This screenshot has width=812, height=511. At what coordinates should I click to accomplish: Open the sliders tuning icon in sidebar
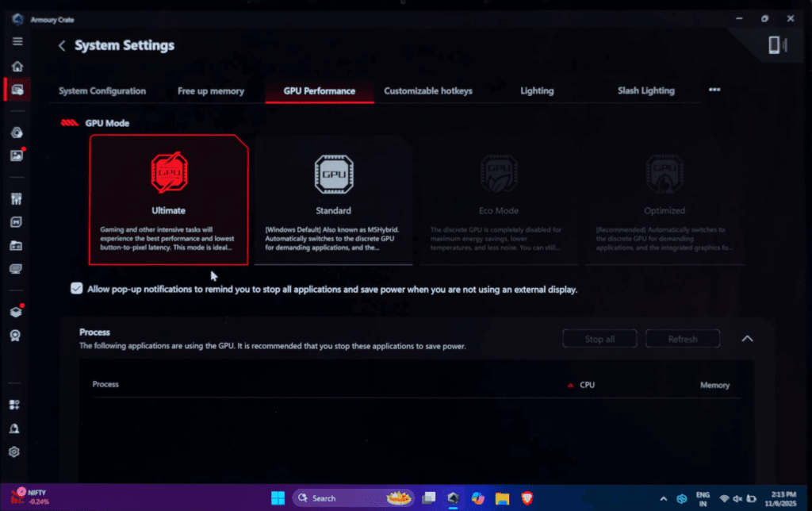[x=16, y=198]
